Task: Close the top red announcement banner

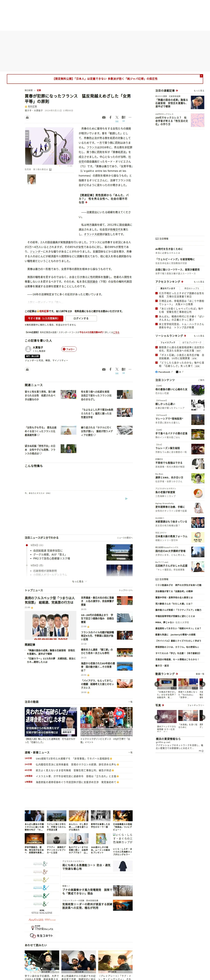Action: point(201,76)
